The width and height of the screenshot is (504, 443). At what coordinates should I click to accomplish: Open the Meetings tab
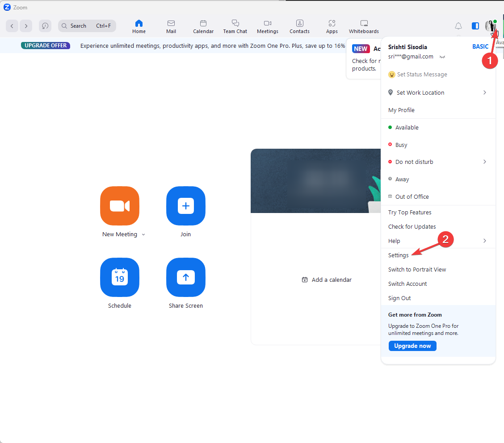pyautogui.click(x=268, y=27)
